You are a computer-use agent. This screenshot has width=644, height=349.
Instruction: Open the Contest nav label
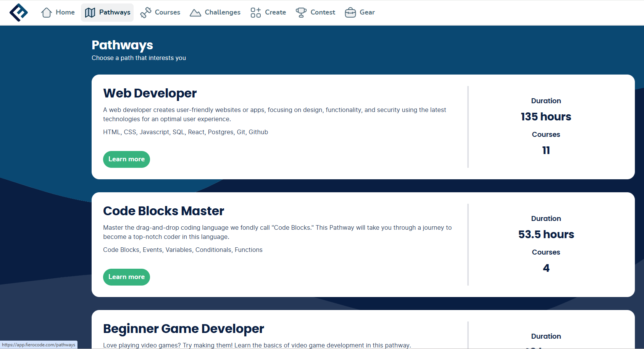click(x=323, y=12)
